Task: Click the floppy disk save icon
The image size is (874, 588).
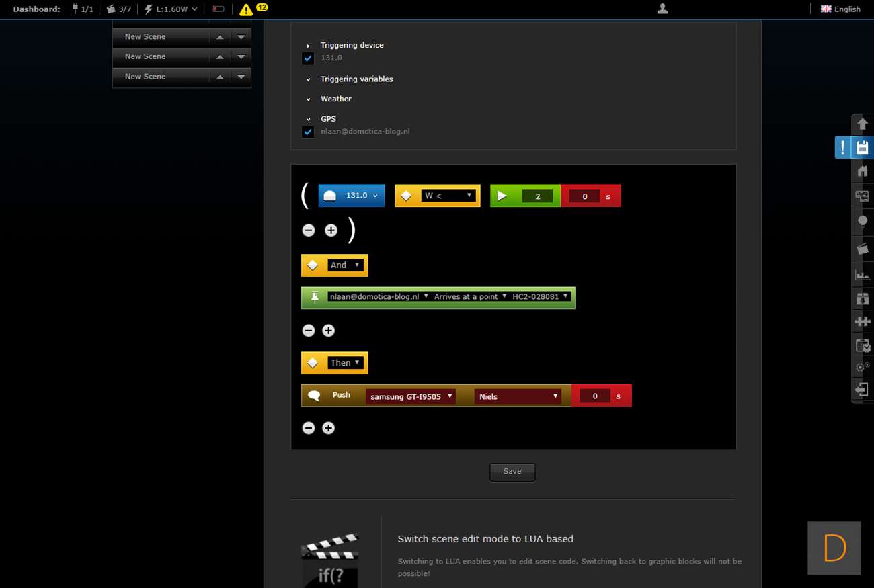Action: coord(863,147)
